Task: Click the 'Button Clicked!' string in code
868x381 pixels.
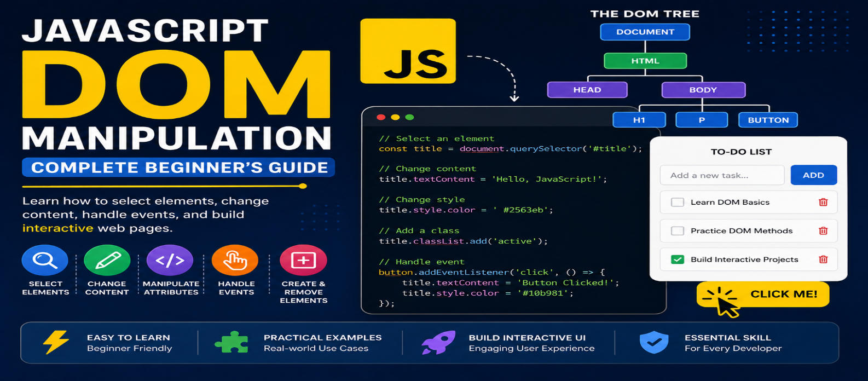Action: (x=565, y=282)
